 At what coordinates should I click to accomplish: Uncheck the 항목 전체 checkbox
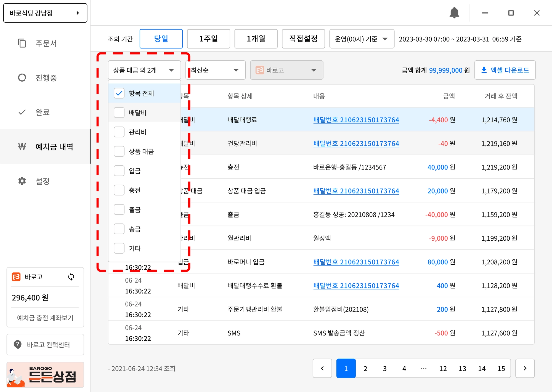click(119, 93)
